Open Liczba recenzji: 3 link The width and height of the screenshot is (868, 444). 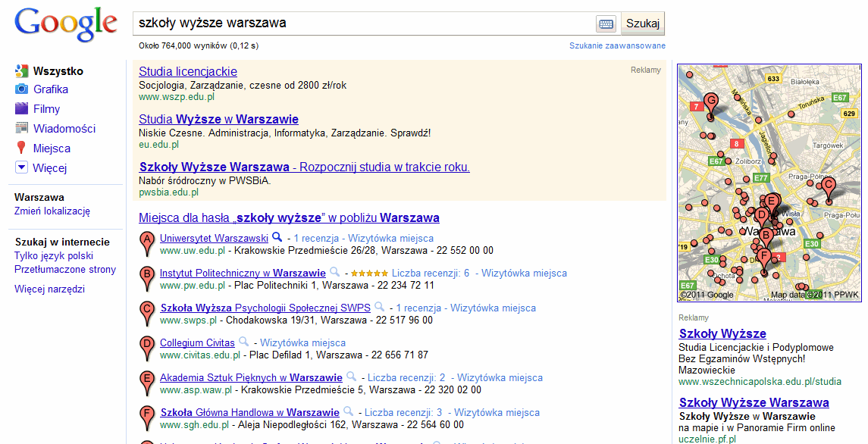point(403,412)
